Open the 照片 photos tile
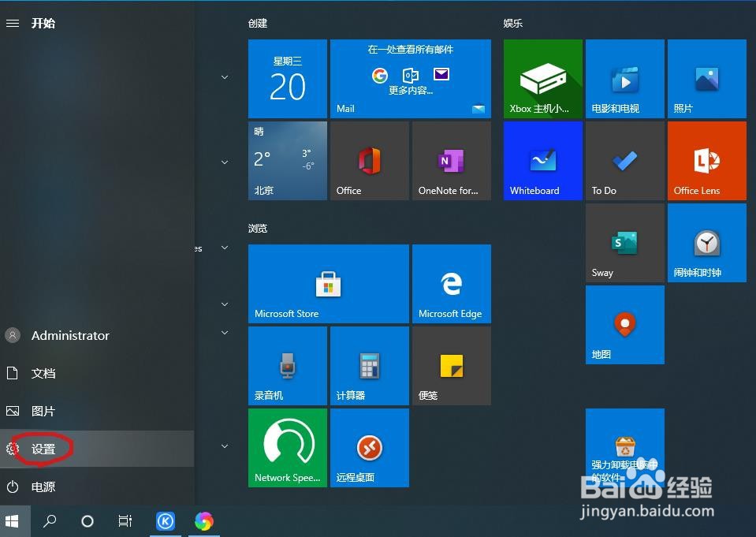Screen dimensions: 756x537 [707, 79]
